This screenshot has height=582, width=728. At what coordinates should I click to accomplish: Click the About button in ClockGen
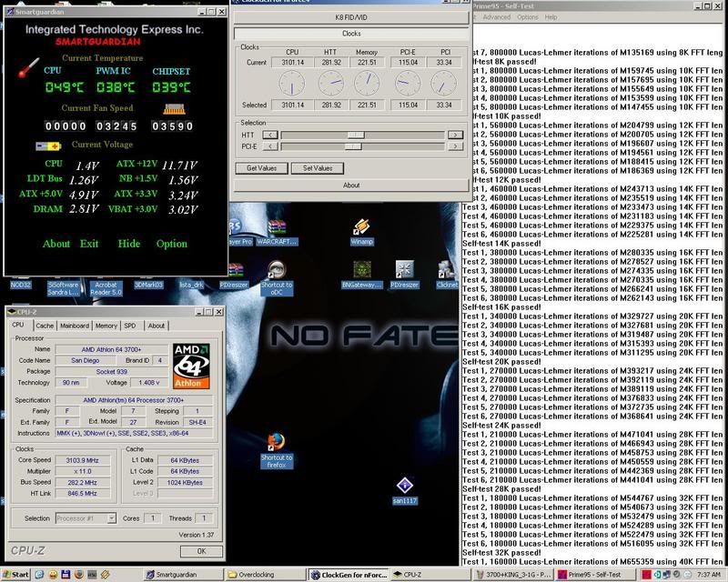[x=351, y=186]
